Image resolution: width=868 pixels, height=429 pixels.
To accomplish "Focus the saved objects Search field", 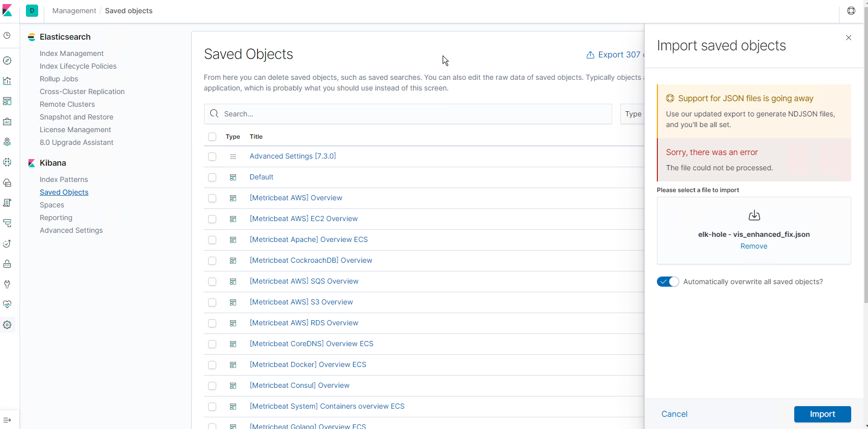I will coord(408,114).
